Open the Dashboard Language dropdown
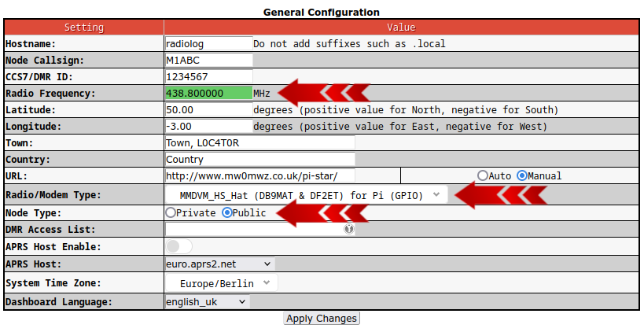The height and width of the screenshot is (332, 644). [207, 301]
